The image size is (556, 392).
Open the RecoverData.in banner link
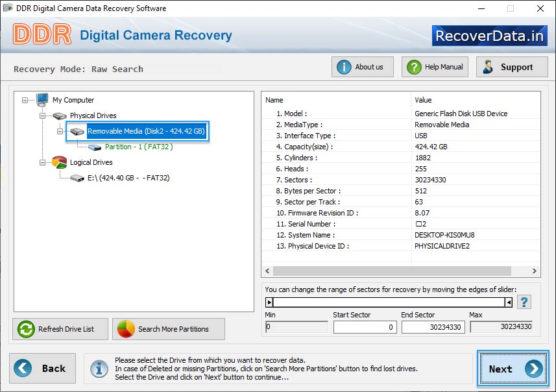click(x=489, y=36)
